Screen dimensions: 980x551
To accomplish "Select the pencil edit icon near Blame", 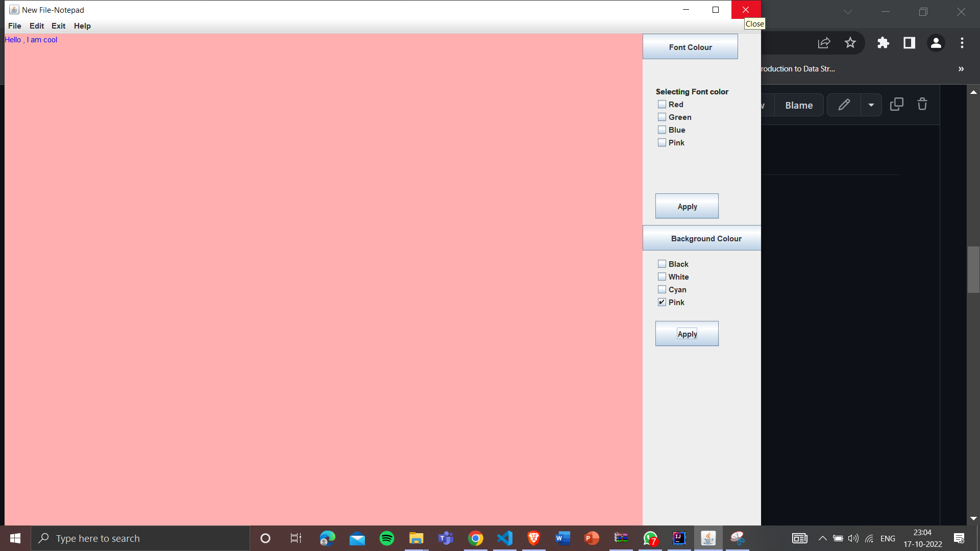I will click(x=843, y=105).
